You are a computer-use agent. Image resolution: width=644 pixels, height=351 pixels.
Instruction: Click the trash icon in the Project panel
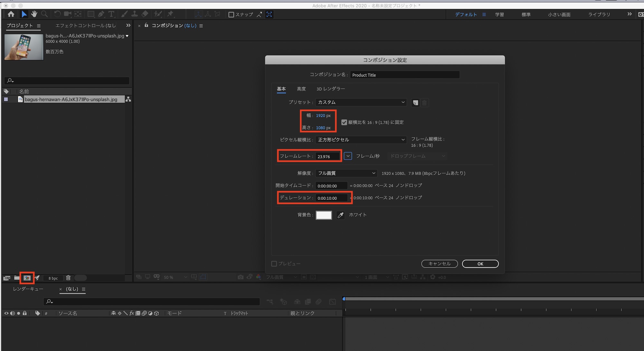[x=68, y=278]
